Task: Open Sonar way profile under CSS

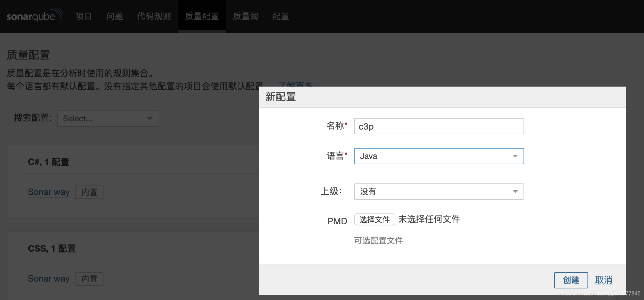Action: tap(49, 279)
